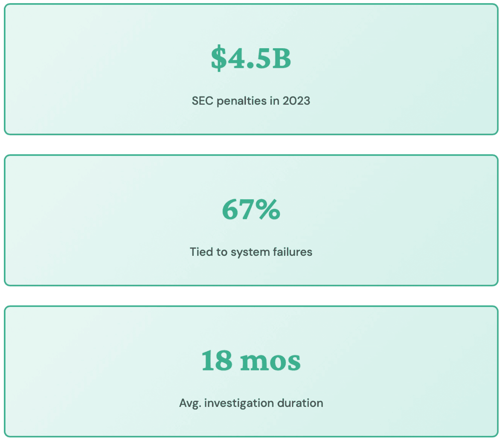The height and width of the screenshot is (443, 504).
Task: Click the year '2023' in top caption
Action: coord(296,101)
